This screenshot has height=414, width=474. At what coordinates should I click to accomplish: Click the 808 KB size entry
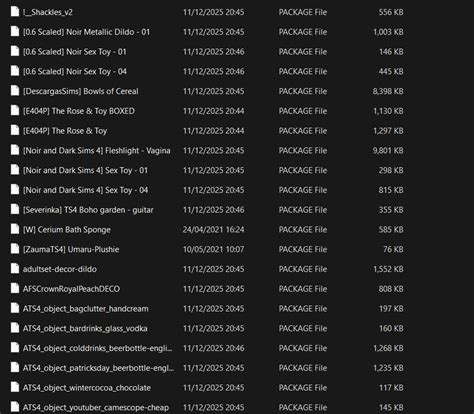click(391, 289)
